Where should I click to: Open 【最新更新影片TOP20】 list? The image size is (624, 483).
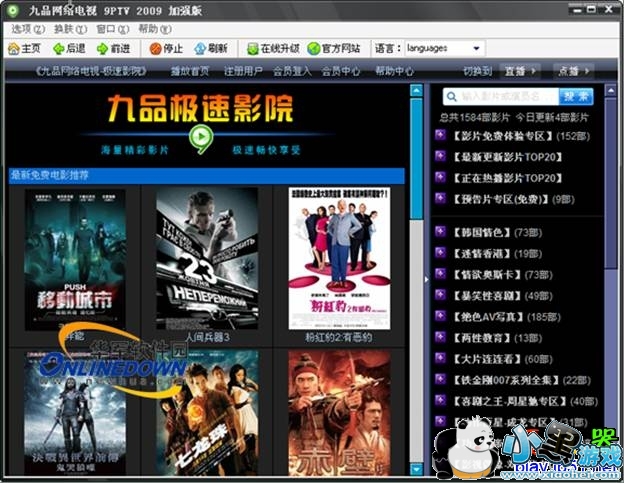tap(507, 157)
